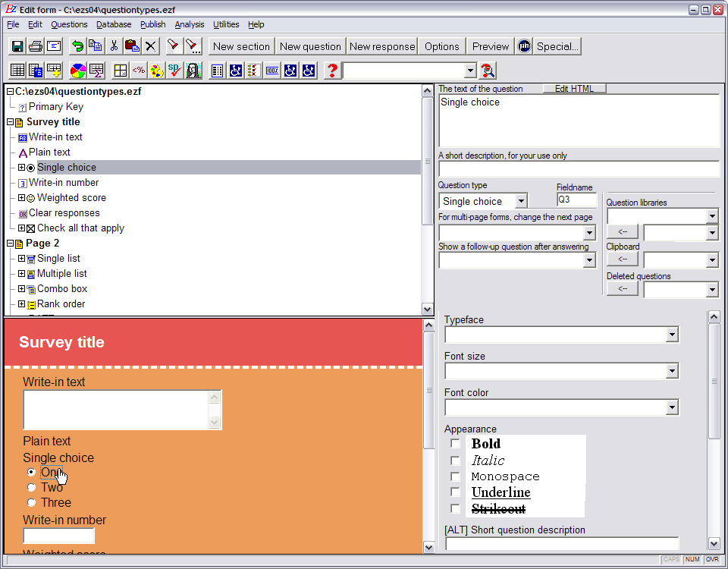Click the Fieldname input containing Q3
This screenshot has width=728, height=569.
click(x=576, y=200)
